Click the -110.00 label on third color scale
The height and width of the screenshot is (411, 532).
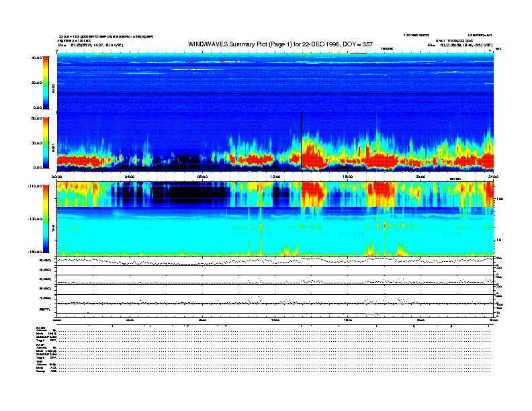[34, 185]
